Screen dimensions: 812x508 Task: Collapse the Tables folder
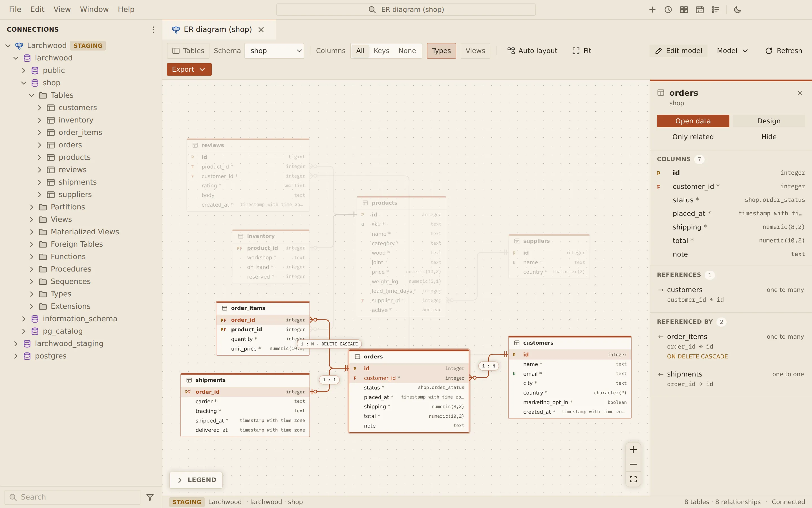pos(32,95)
